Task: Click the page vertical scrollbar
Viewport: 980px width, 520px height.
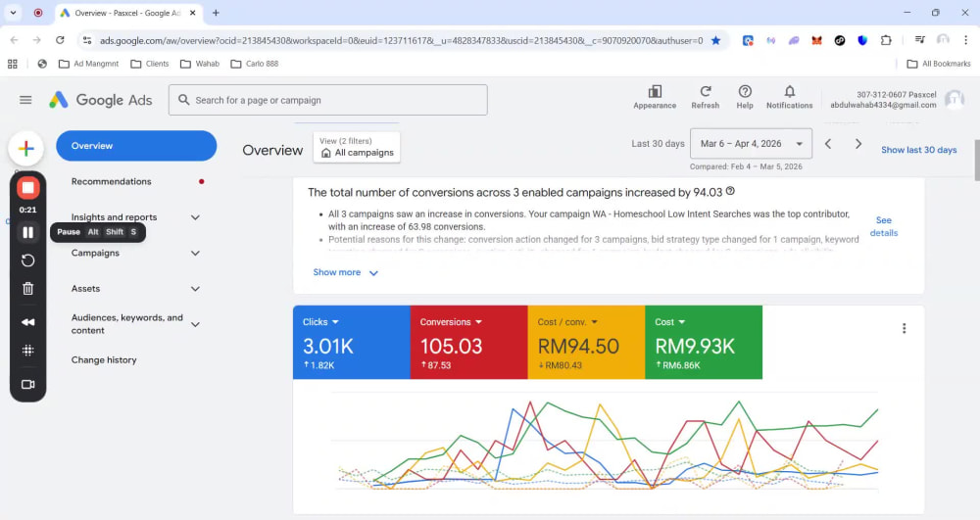Action: [x=976, y=160]
